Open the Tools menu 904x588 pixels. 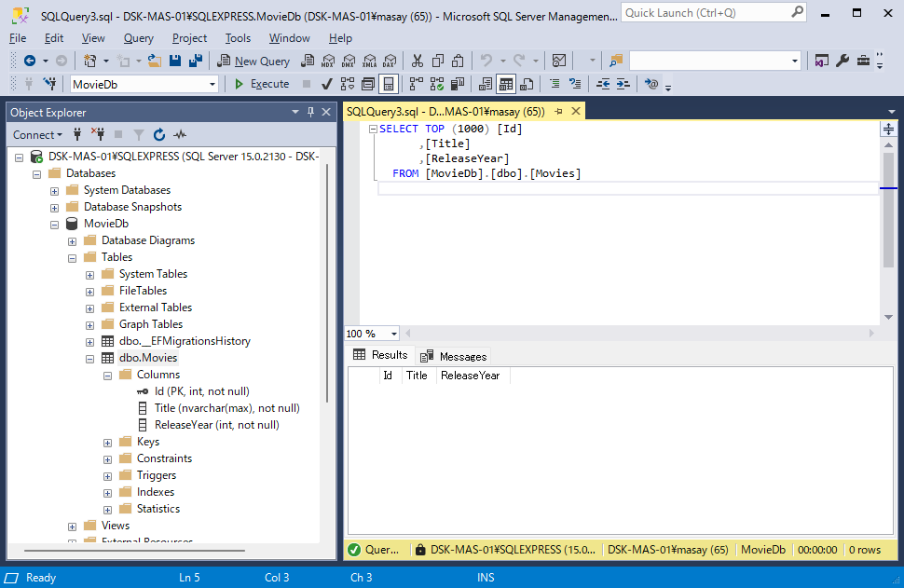pyautogui.click(x=238, y=38)
